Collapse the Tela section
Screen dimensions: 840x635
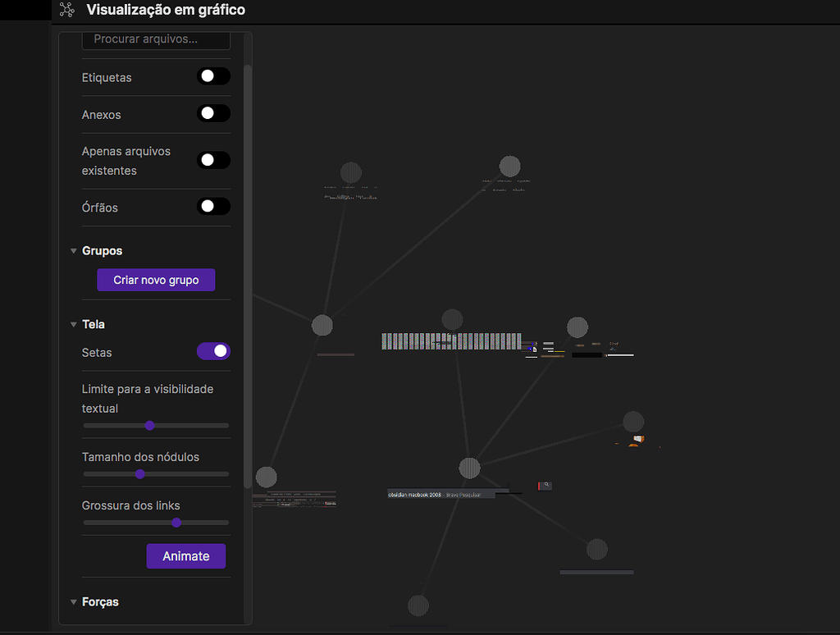[x=73, y=324]
